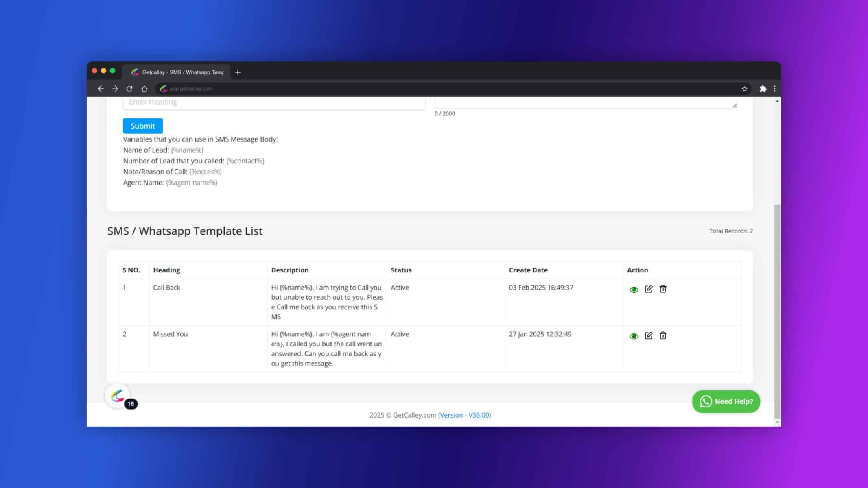Click the eye icon for Call Back template
This screenshot has height=488, width=868.
[x=634, y=289]
